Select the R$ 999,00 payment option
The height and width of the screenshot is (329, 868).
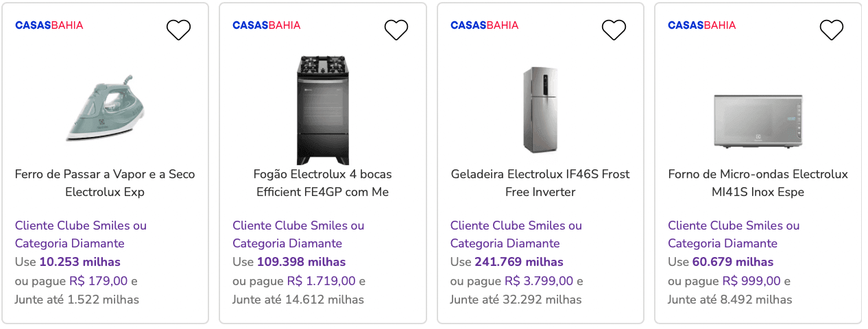point(751,281)
